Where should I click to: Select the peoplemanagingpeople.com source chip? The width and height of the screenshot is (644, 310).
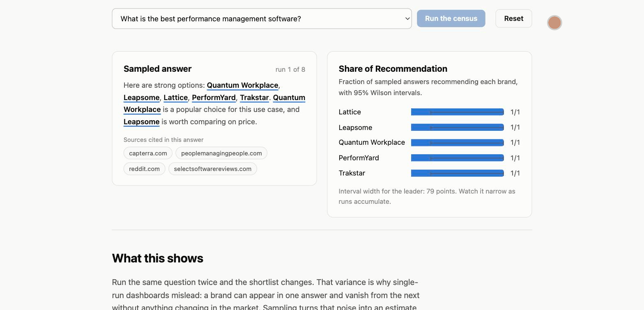pyautogui.click(x=221, y=153)
